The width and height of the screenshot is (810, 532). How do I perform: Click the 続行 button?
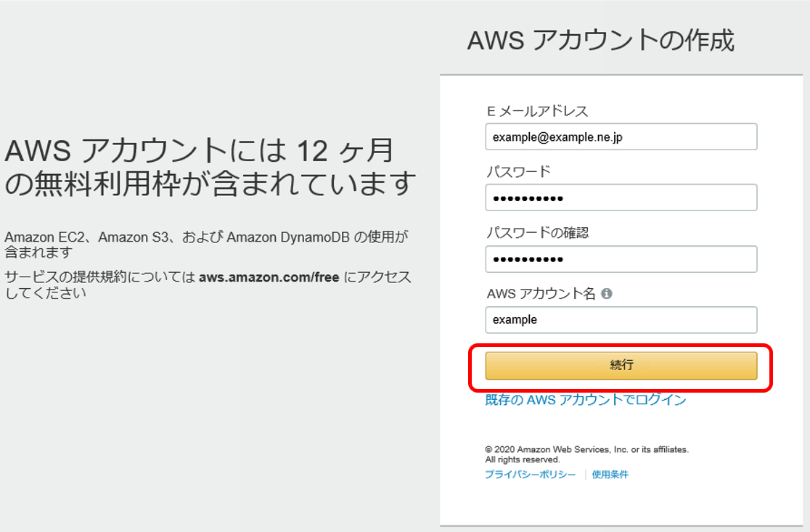pos(621,365)
